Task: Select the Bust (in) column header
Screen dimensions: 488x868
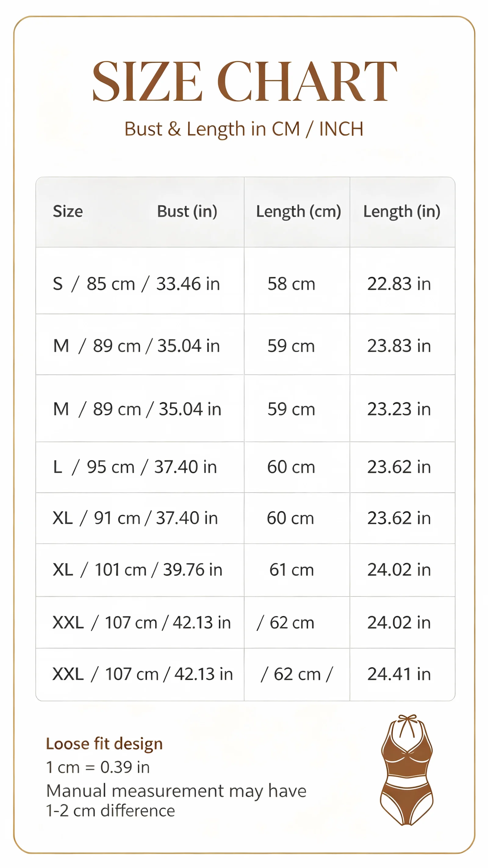Action: pos(187,212)
